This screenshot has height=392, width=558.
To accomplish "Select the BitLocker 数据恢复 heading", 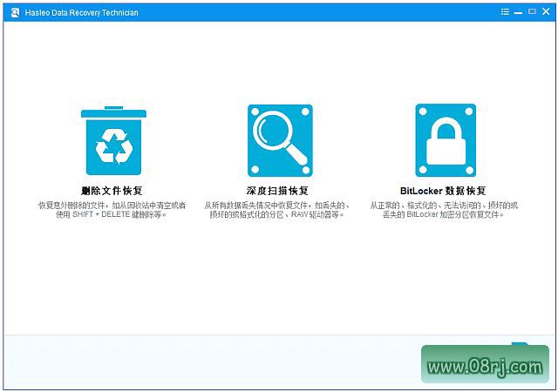I will tap(443, 190).
